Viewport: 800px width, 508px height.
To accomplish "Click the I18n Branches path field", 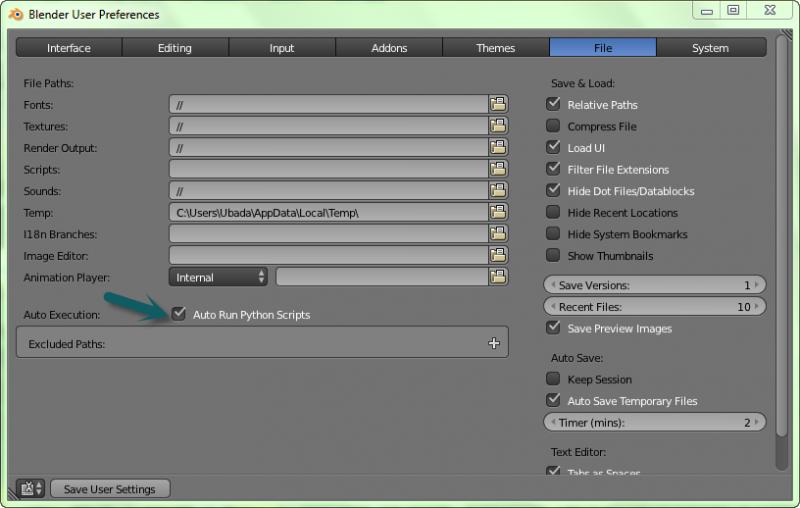I will pyautogui.click(x=329, y=234).
